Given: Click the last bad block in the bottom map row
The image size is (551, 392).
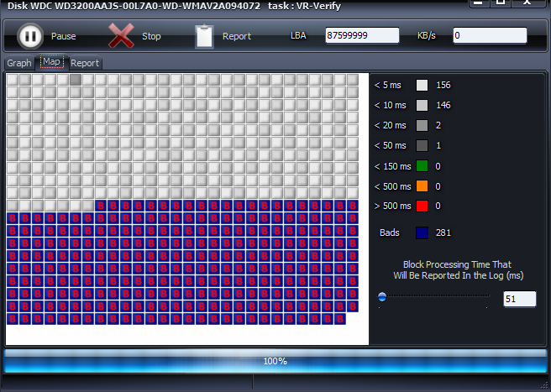Looking at the screenshot, I should [340, 319].
